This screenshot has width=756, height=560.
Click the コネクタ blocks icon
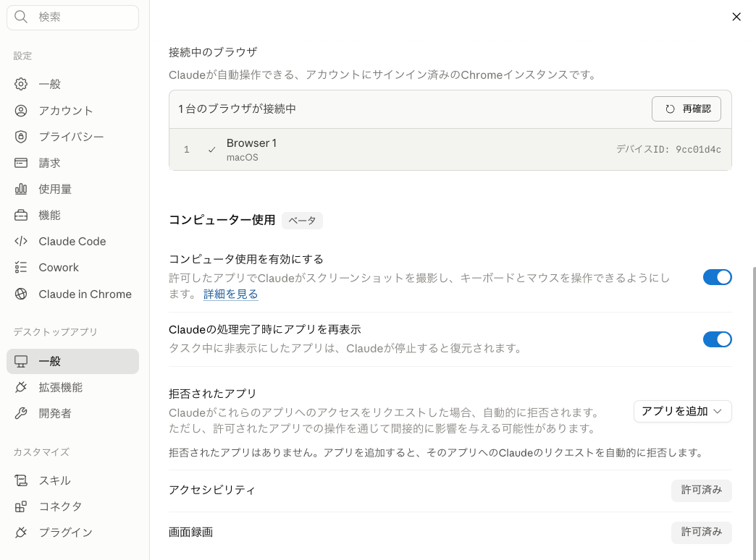coord(21,506)
